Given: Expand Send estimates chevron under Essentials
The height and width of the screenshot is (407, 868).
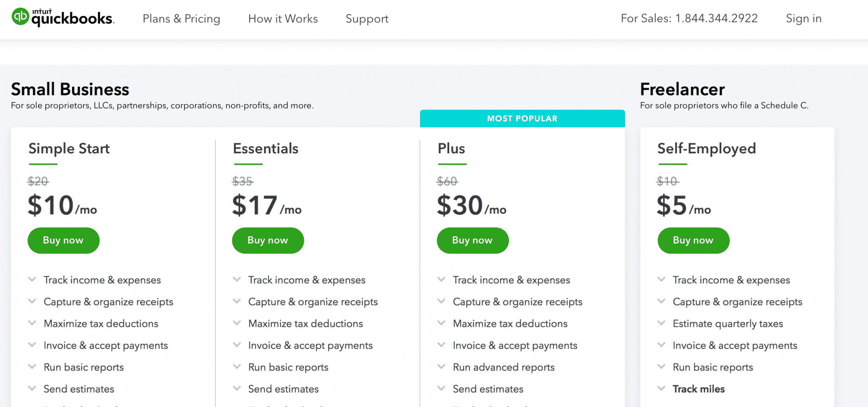Looking at the screenshot, I should (236, 388).
